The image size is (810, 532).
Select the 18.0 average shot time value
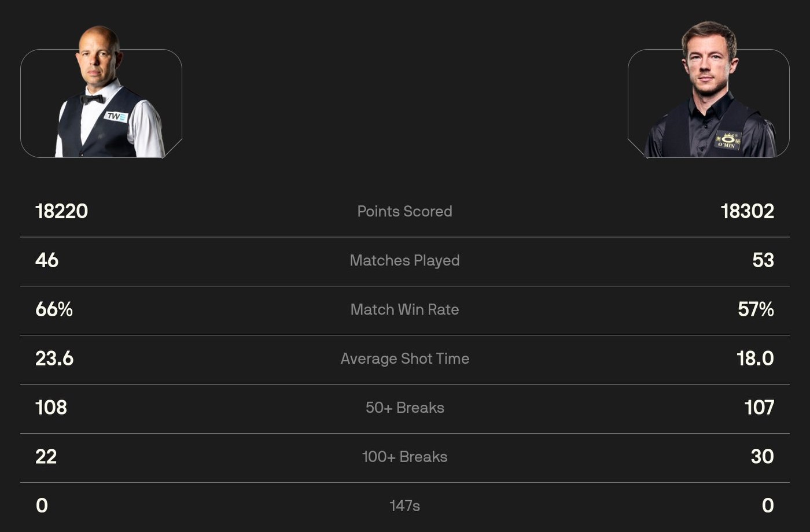[755, 359]
